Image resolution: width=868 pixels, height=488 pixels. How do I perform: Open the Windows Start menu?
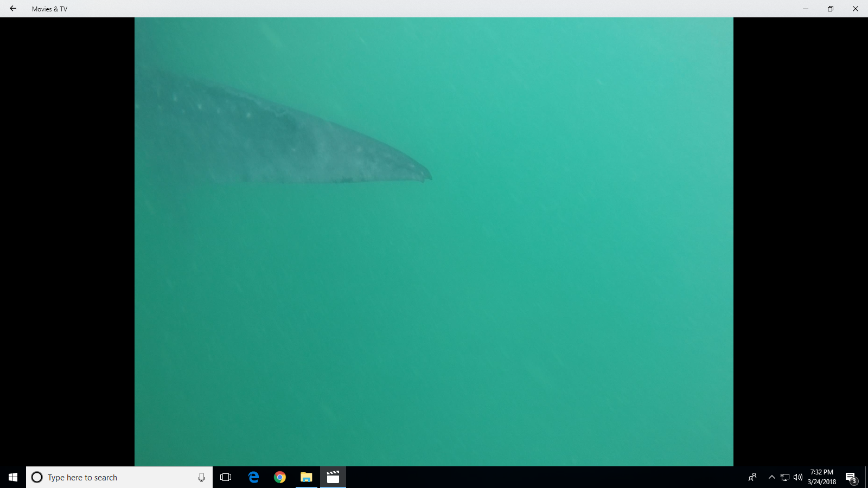(x=13, y=477)
